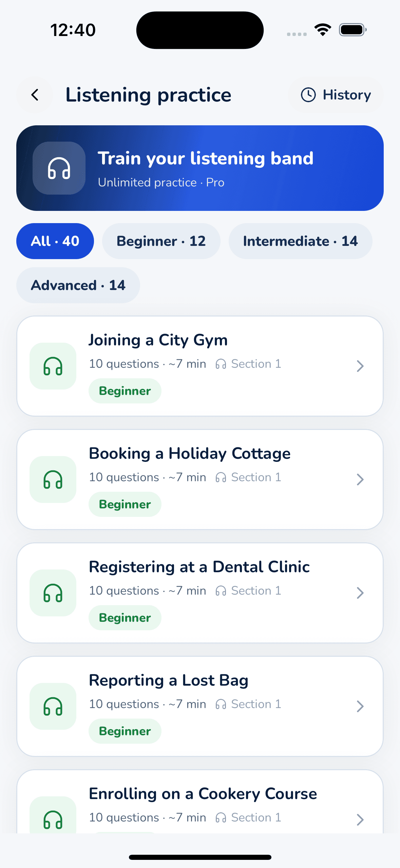400x868 pixels.
Task: Tap the Wi-Fi status icon
Action: (x=323, y=30)
